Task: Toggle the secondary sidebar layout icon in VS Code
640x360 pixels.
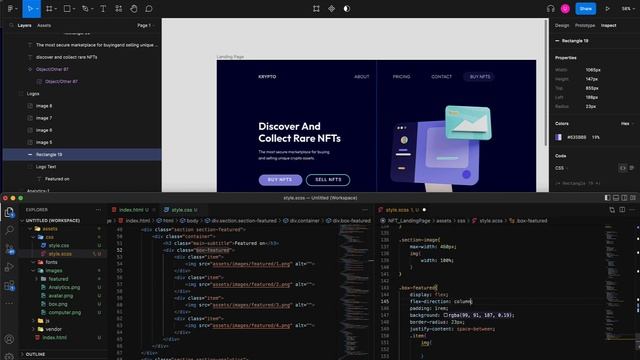Action: pyautogui.click(x=624, y=198)
